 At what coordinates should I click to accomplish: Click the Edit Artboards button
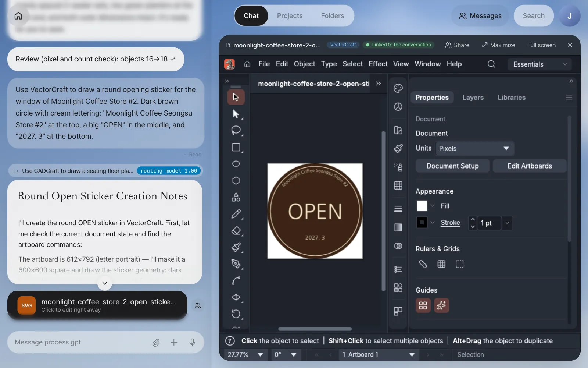click(530, 166)
